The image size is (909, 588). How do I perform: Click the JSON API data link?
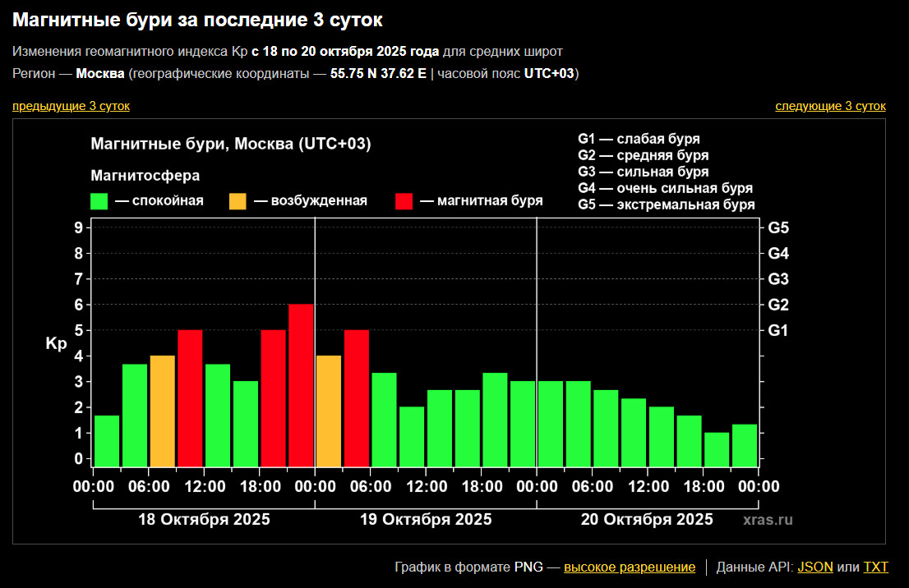(815, 567)
